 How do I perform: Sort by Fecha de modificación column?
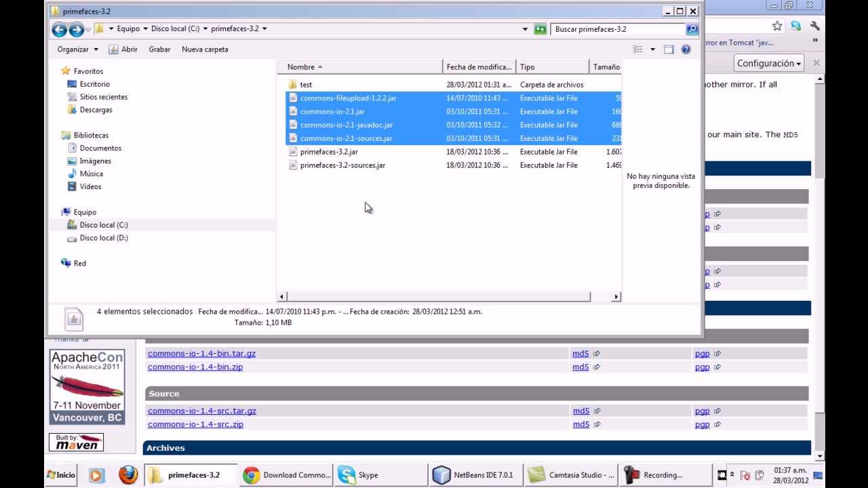(479, 67)
